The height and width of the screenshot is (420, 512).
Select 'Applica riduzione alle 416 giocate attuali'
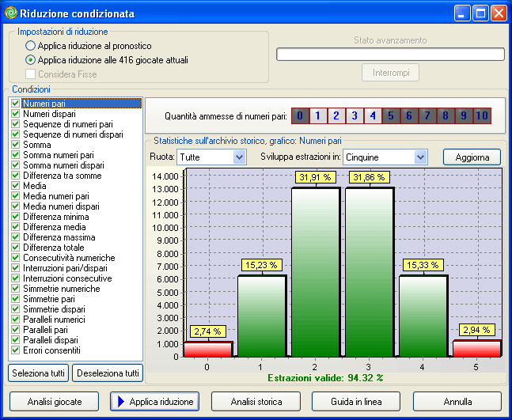pyautogui.click(x=30, y=59)
